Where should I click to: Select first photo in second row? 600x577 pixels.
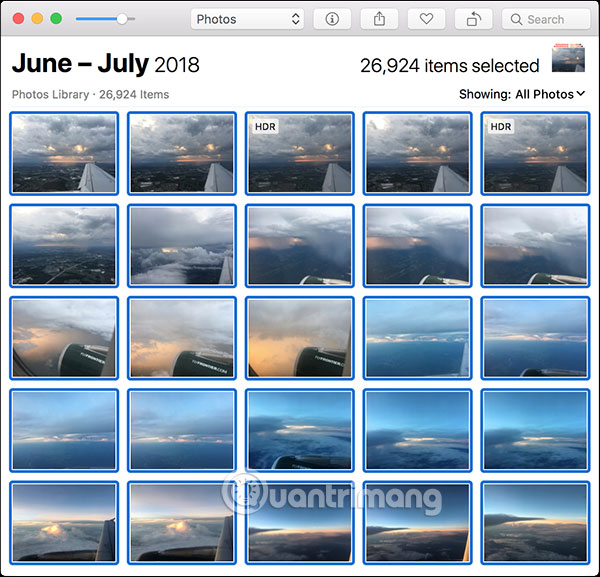coord(64,246)
